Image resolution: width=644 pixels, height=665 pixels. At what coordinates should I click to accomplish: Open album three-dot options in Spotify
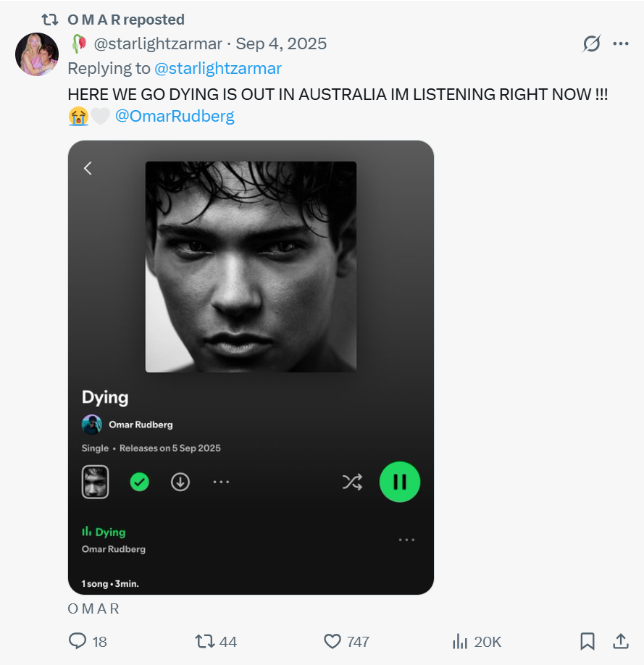coord(221,482)
